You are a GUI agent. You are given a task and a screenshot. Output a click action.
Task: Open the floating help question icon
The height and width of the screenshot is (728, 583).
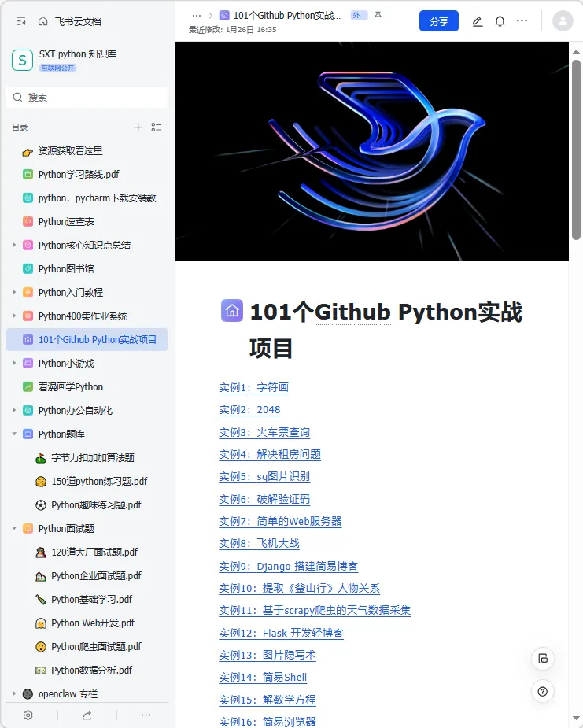point(543,691)
